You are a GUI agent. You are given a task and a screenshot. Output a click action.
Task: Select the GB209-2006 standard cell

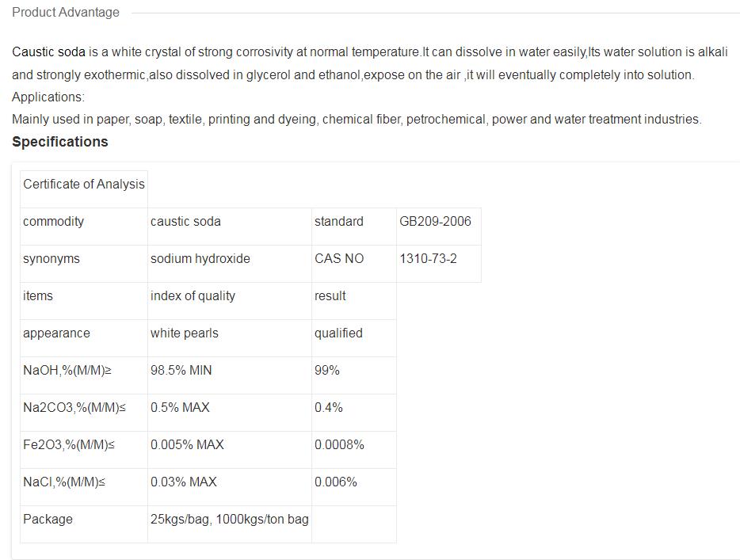pos(435,222)
